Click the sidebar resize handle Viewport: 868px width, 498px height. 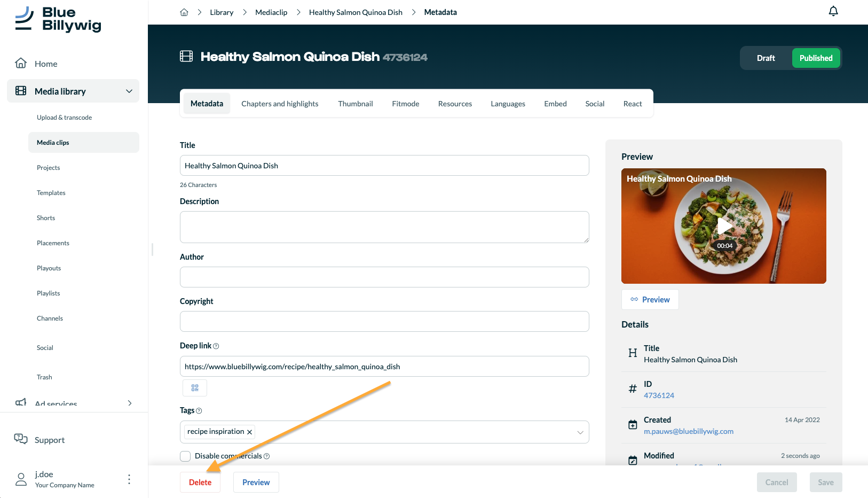click(153, 250)
